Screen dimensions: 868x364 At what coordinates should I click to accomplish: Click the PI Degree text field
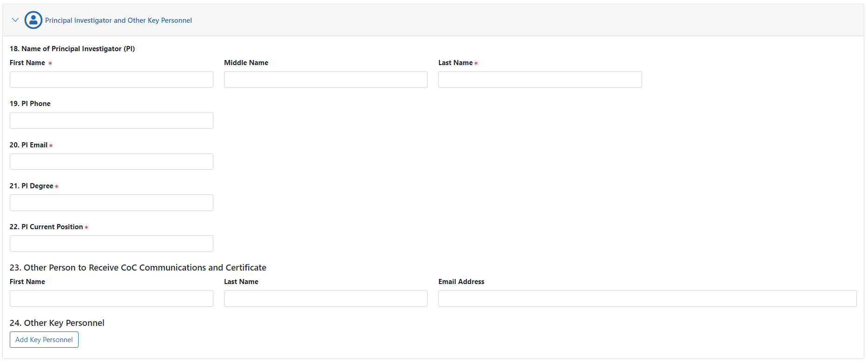(111, 203)
